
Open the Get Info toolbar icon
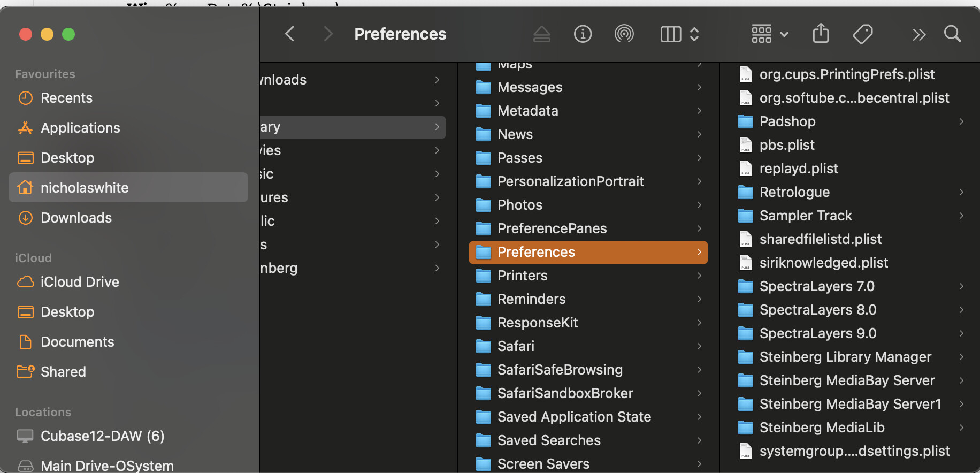[583, 34]
